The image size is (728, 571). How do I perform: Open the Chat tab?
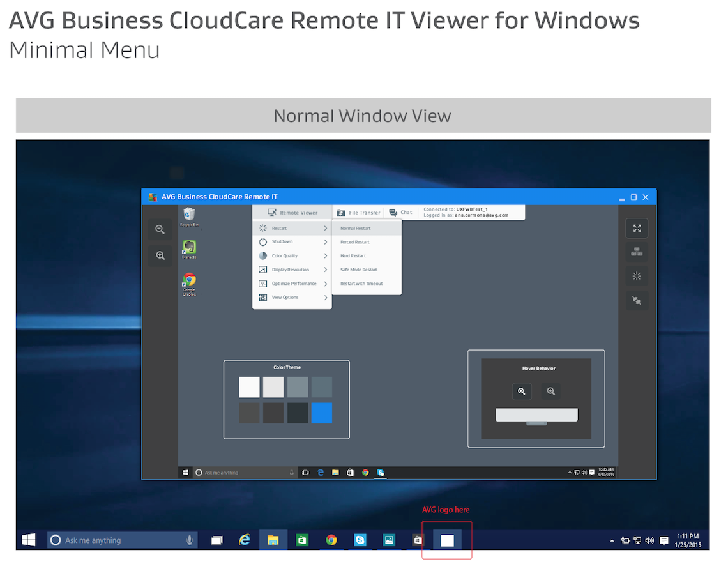(x=400, y=213)
